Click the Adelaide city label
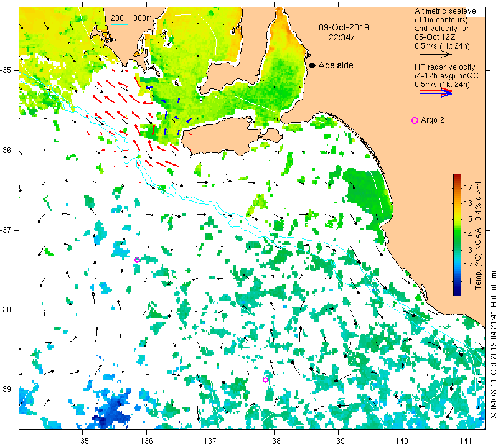The width and height of the screenshot is (498, 448). 336,65
